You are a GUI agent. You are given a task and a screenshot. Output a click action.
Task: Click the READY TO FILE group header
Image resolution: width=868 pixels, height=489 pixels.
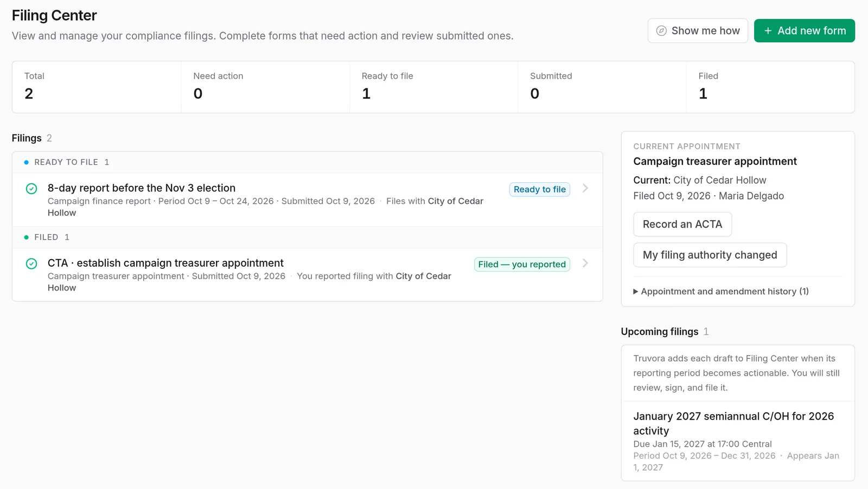308,162
